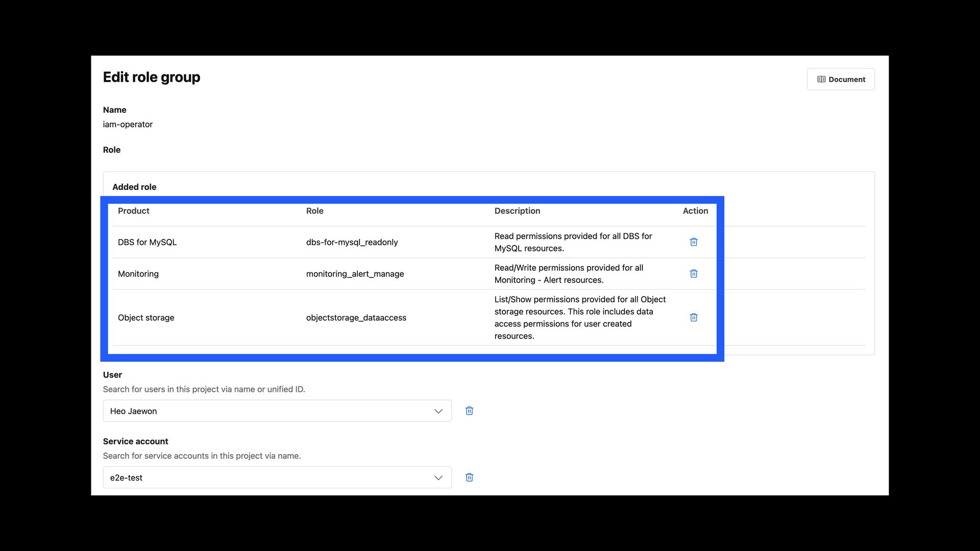Select the dbs-for-mysql_readonly role cell
The width and height of the screenshot is (980, 551).
[x=352, y=242]
